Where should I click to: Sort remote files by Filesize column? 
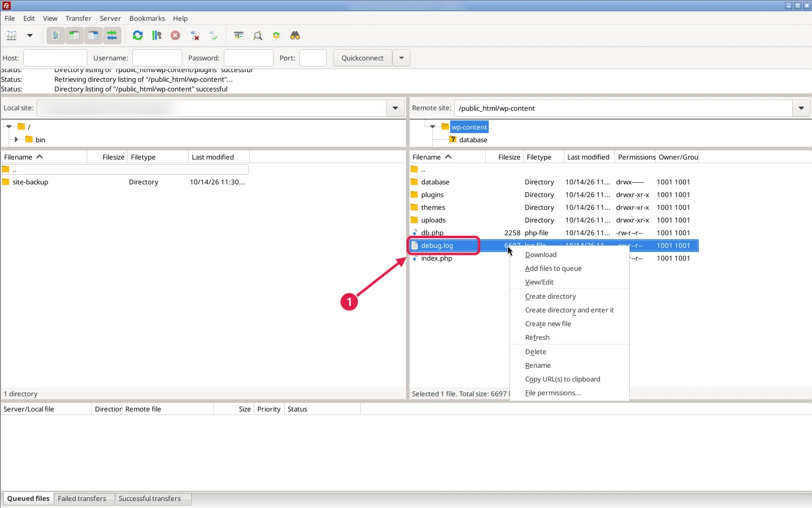(x=504, y=157)
